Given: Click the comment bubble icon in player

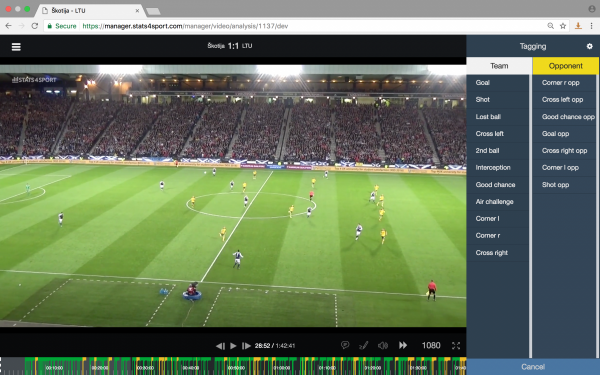Looking at the screenshot, I should tap(345, 345).
